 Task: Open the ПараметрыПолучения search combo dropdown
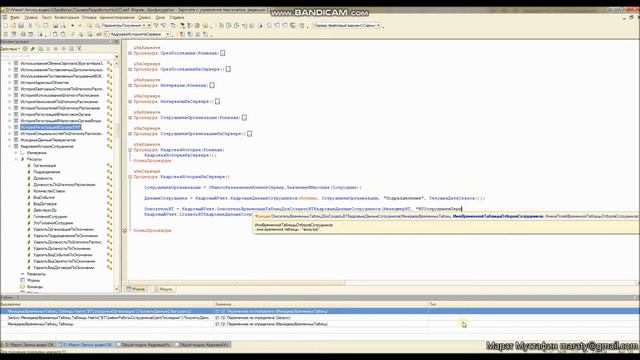point(144,25)
